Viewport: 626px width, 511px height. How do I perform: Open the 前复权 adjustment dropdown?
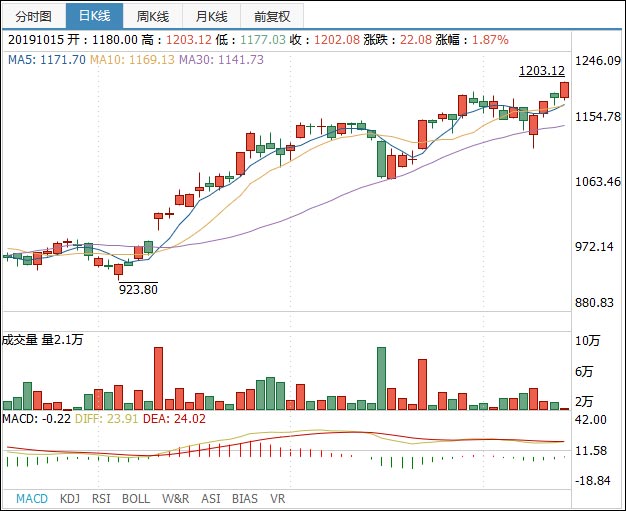(272, 16)
